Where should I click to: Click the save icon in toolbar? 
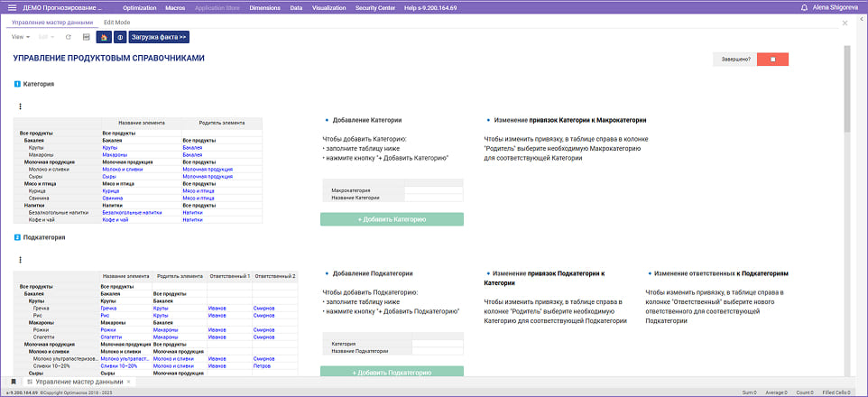click(86, 37)
